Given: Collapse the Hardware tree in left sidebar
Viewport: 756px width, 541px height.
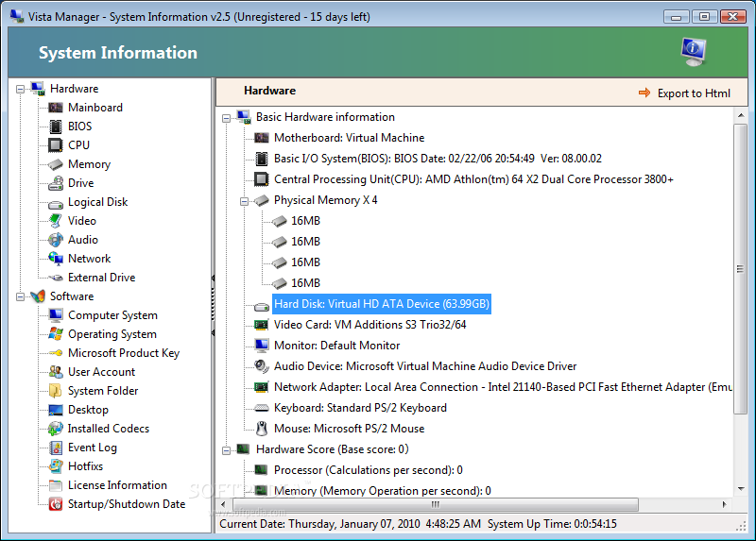Looking at the screenshot, I should coord(21,89).
